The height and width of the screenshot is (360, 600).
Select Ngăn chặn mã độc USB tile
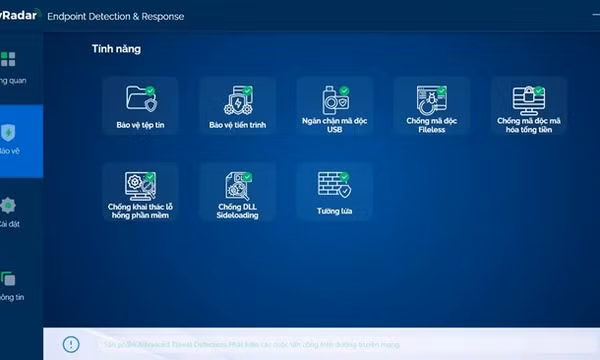(334, 106)
